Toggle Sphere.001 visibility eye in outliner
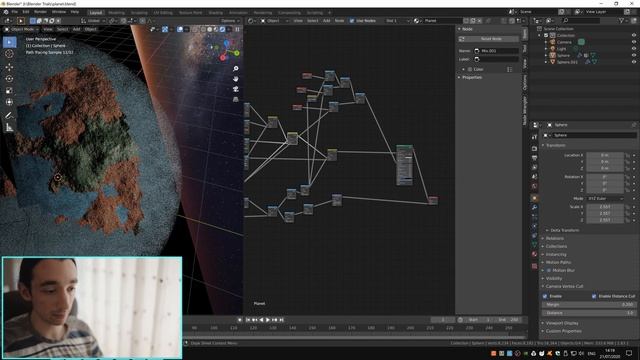640x360 pixels. click(x=634, y=62)
